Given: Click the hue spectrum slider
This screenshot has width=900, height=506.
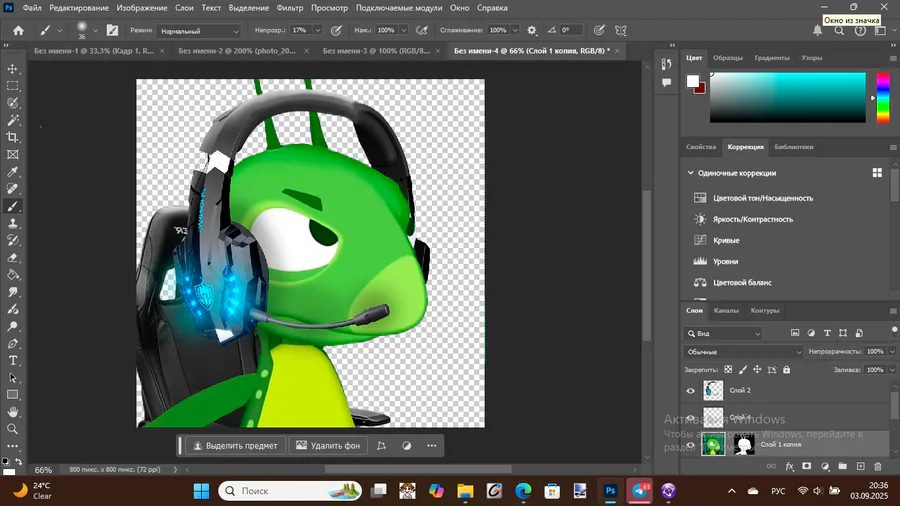Looking at the screenshot, I should pyautogui.click(x=883, y=97).
